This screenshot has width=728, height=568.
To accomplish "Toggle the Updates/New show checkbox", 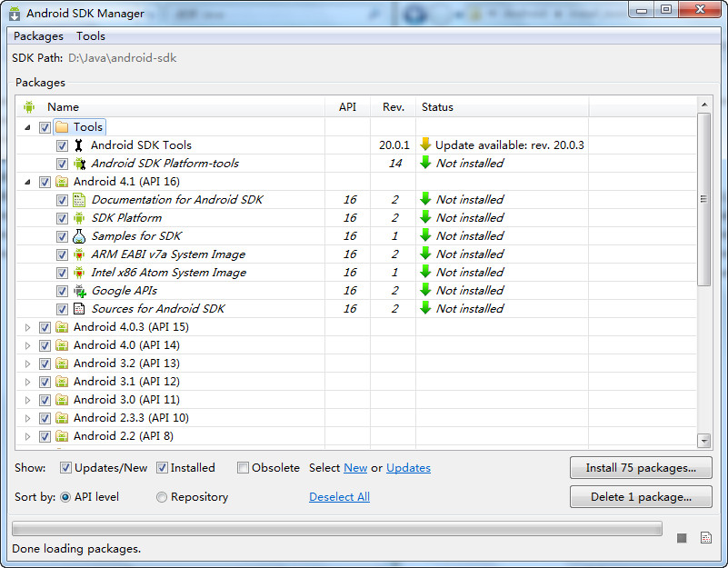I will (x=65, y=468).
